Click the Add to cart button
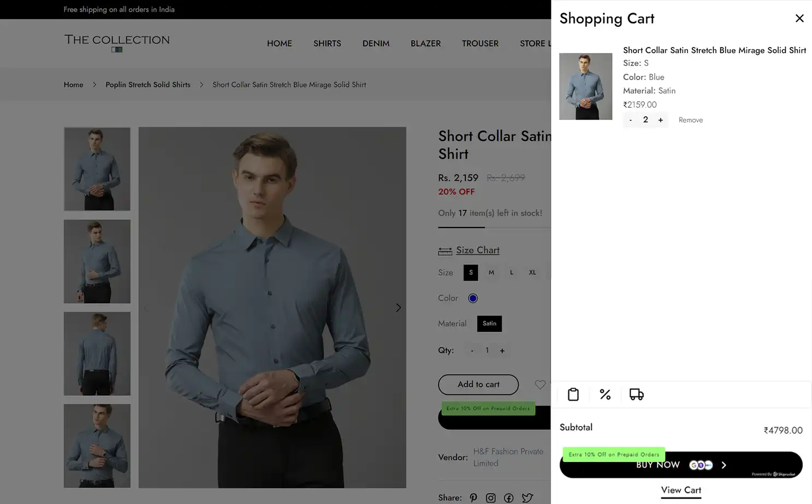Image resolution: width=812 pixels, height=504 pixels. (478, 384)
